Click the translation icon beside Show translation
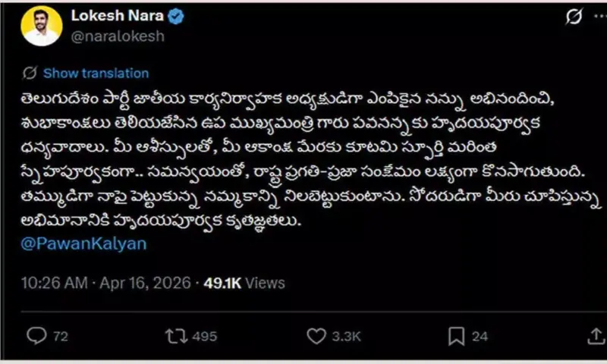The width and height of the screenshot is (607, 364). [30, 74]
